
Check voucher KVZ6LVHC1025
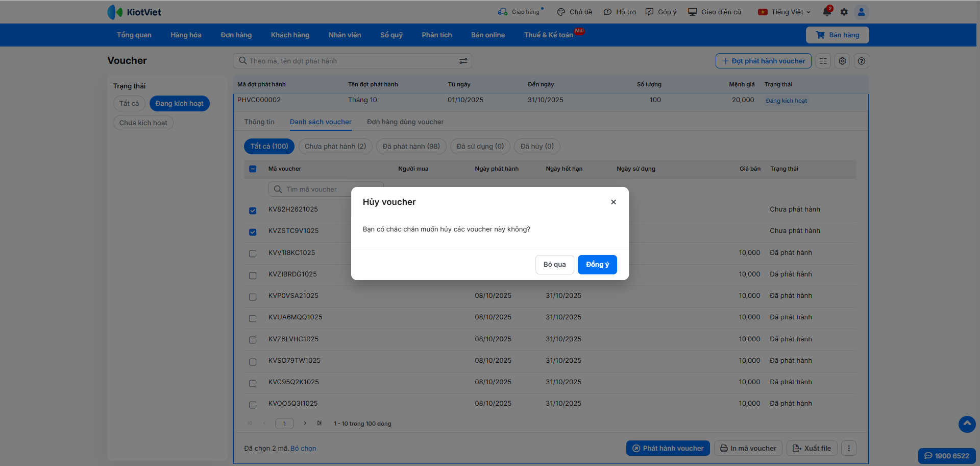coord(253,340)
